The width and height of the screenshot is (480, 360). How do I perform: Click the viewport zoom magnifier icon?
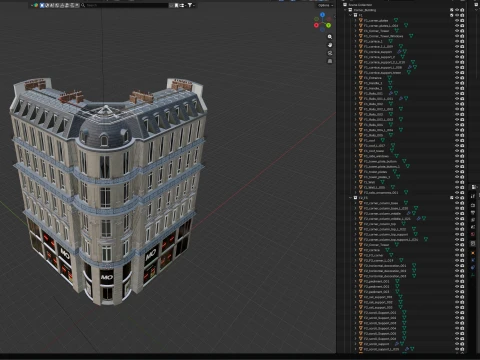(330, 37)
